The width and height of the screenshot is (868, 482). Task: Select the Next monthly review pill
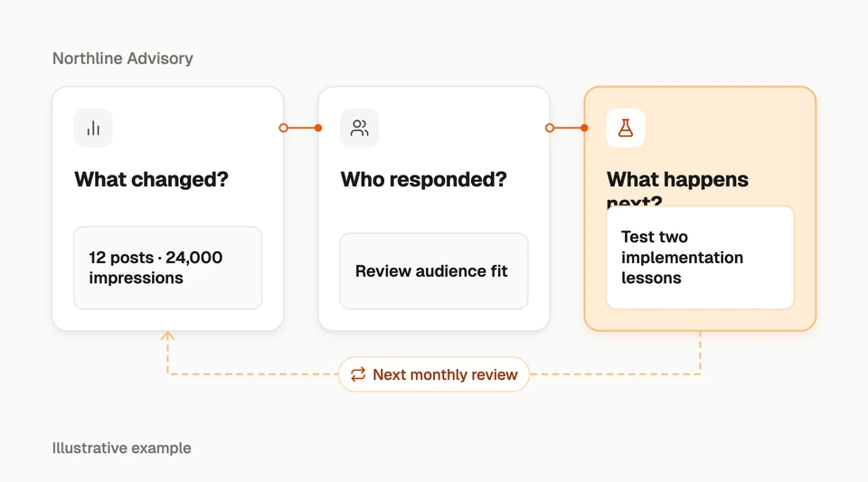point(434,374)
